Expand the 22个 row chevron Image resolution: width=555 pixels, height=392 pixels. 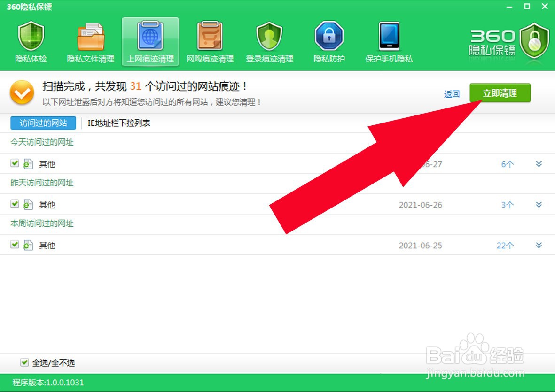[539, 246]
